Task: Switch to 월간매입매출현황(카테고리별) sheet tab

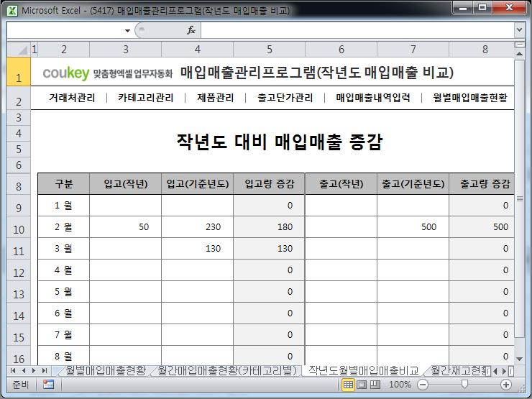Action: click(227, 370)
